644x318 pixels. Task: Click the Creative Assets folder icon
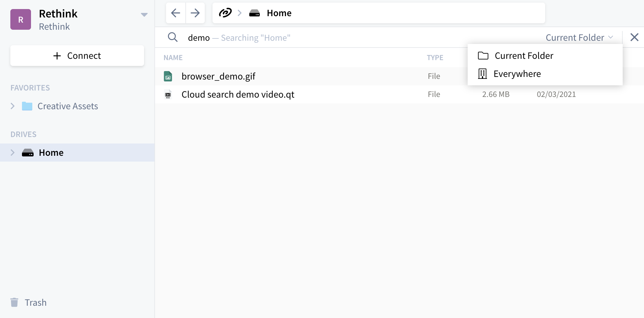27,106
